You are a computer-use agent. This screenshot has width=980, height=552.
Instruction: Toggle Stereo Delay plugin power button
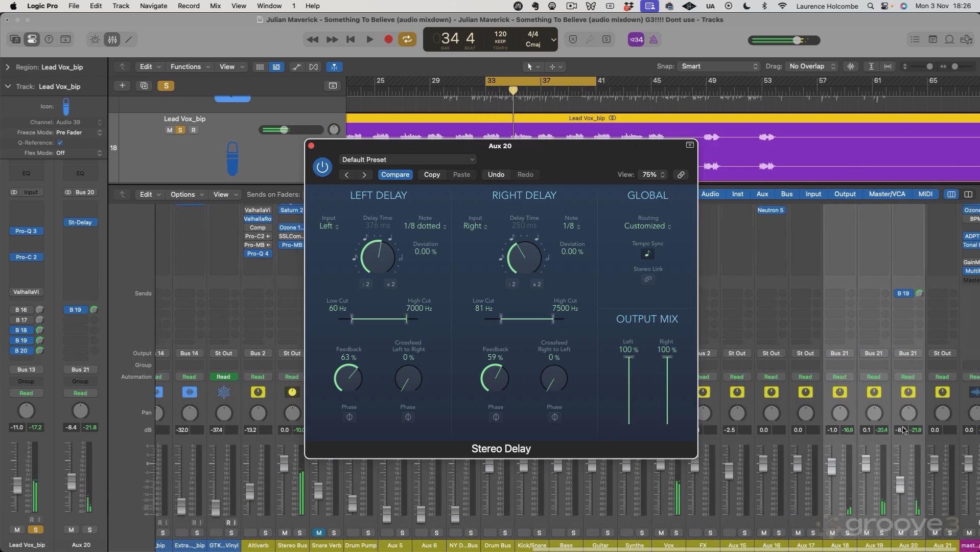[x=322, y=167]
